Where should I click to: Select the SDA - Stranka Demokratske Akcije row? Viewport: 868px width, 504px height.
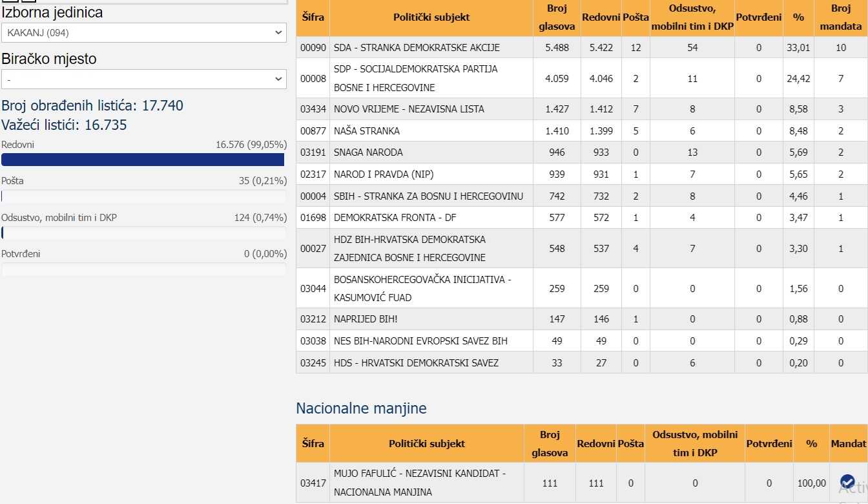pyautogui.click(x=417, y=48)
